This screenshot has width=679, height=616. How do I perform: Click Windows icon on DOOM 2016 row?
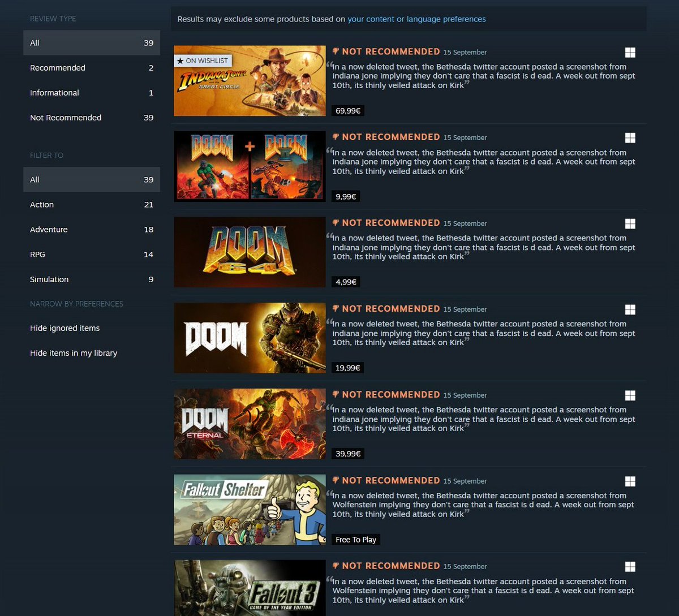tap(630, 309)
